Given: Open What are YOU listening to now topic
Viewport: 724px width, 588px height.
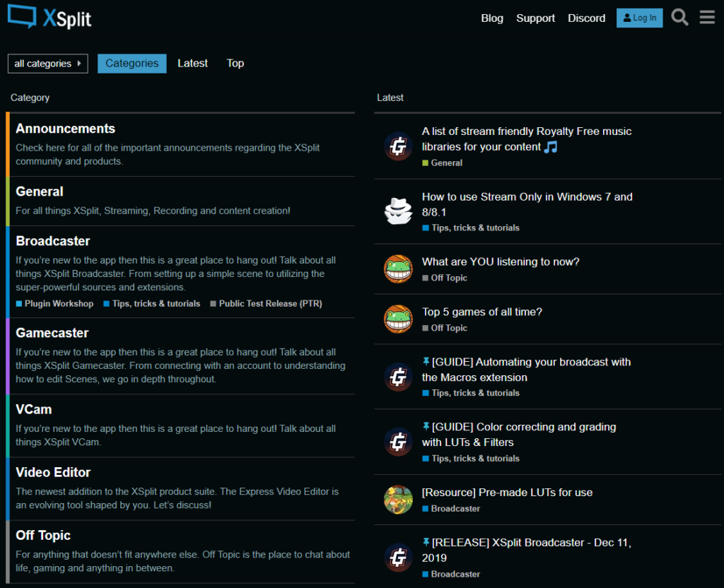Looking at the screenshot, I should 501,261.
